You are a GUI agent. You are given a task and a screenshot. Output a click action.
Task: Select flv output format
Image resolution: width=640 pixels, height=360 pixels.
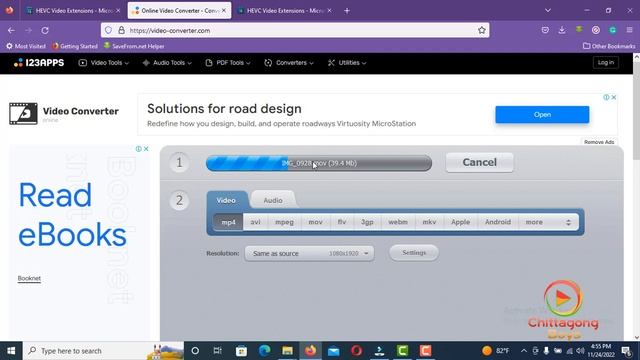tap(342, 222)
